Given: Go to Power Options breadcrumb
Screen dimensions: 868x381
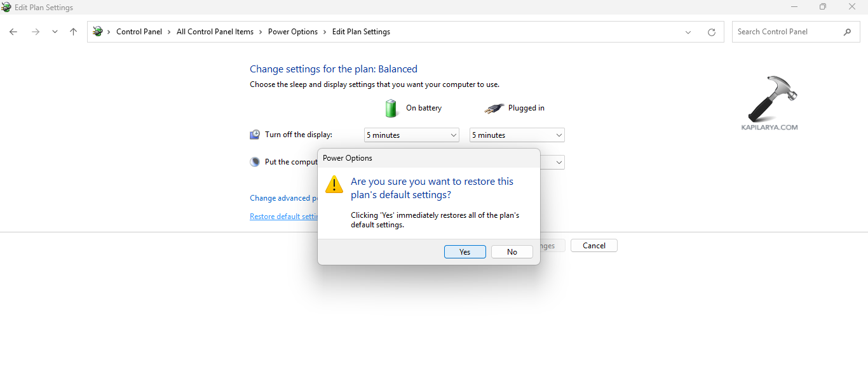Looking at the screenshot, I should (292, 32).
